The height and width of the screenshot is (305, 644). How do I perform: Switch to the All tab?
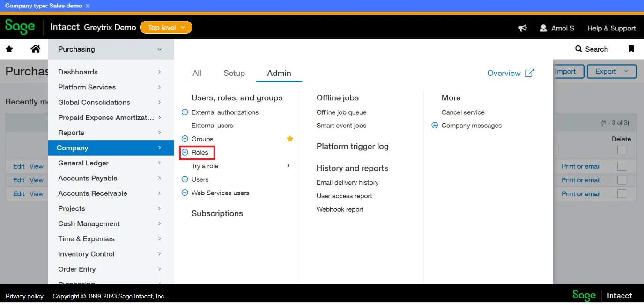[x=197, y=73]
